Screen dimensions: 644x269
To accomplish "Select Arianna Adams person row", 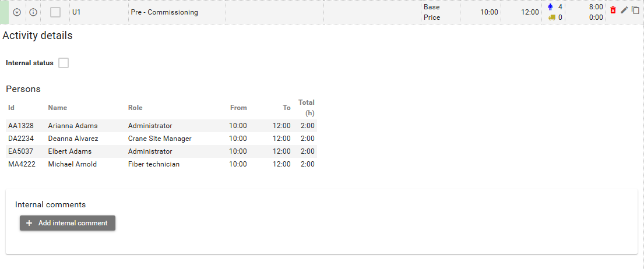I will [161, 126].
